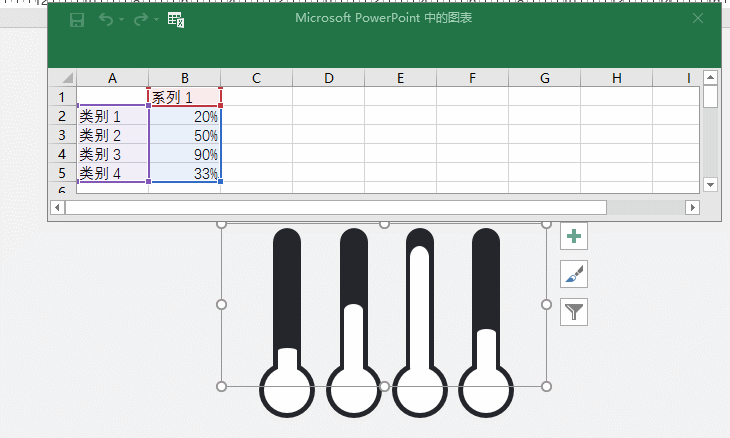Screen dimensions: 730x438
Task: Click the Undo arrow in title bar
Action: point(106,20)
